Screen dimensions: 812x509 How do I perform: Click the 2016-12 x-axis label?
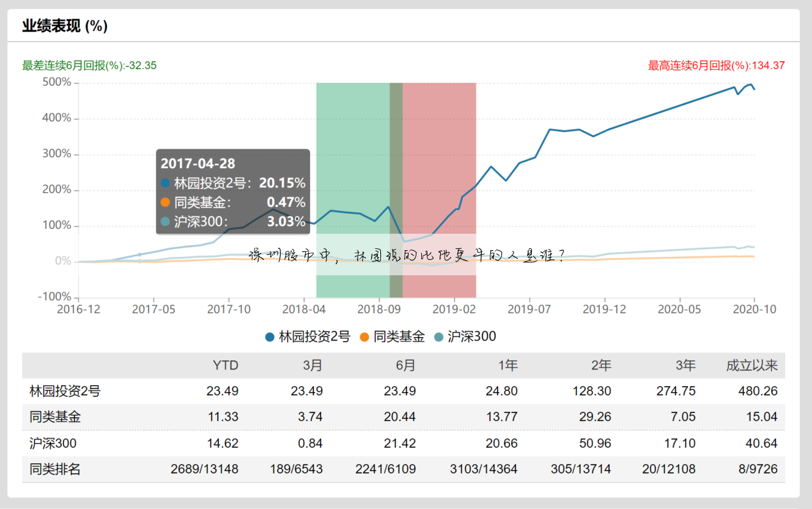(78, 310)
